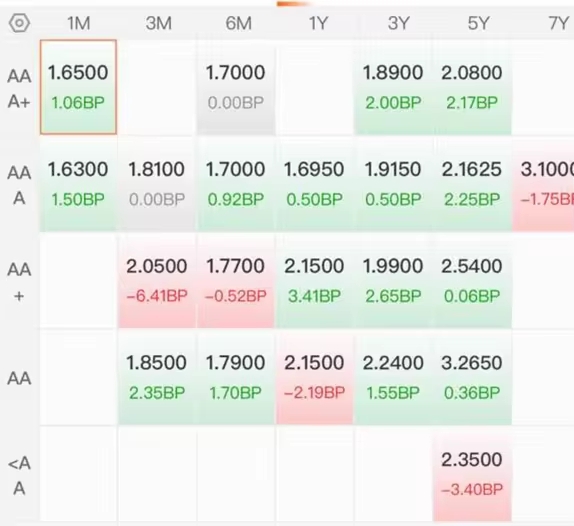This screenshot has height=526, width=574.
Task: Select the <AA 5Y cell 2.3500
Action: click(472, 474)
